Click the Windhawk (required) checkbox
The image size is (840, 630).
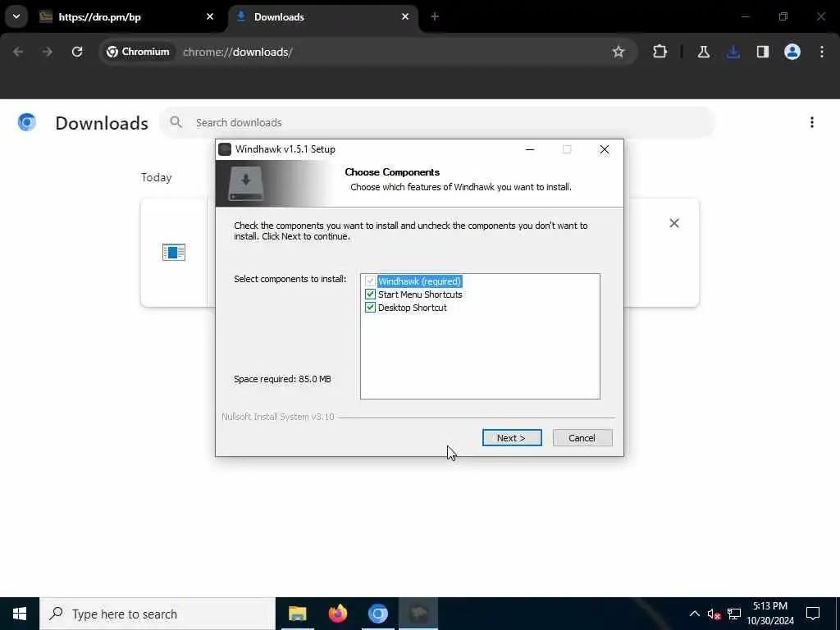(x=370, y=281)
